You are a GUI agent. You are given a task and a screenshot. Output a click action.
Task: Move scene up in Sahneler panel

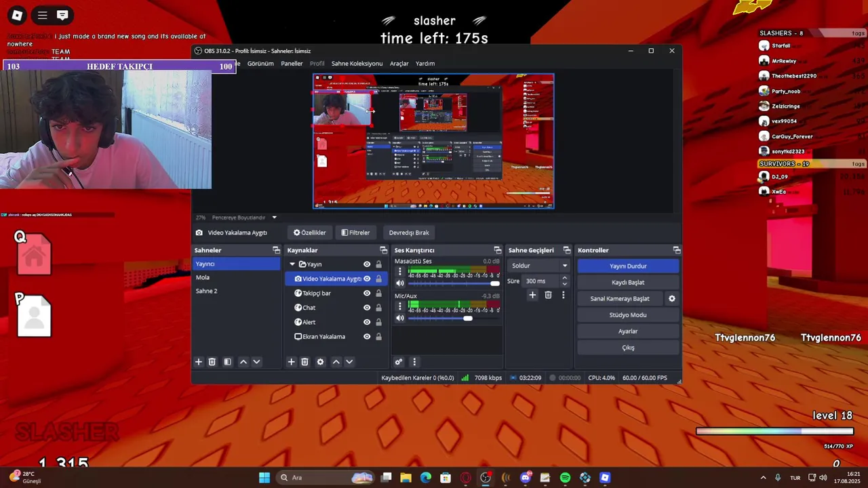243,362
